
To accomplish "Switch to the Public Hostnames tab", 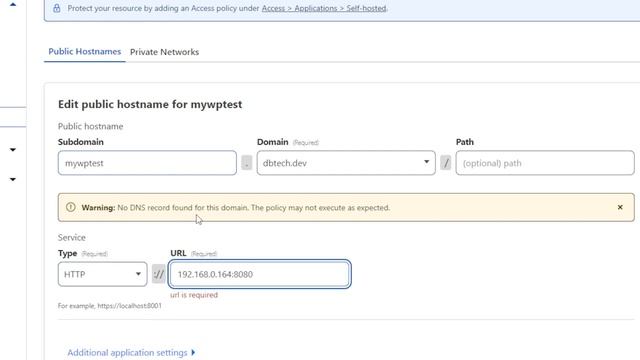I will 84,51.
